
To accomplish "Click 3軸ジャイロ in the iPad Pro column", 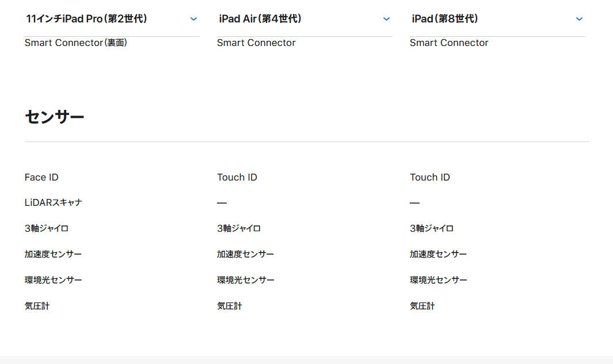I will click(47, 228).
